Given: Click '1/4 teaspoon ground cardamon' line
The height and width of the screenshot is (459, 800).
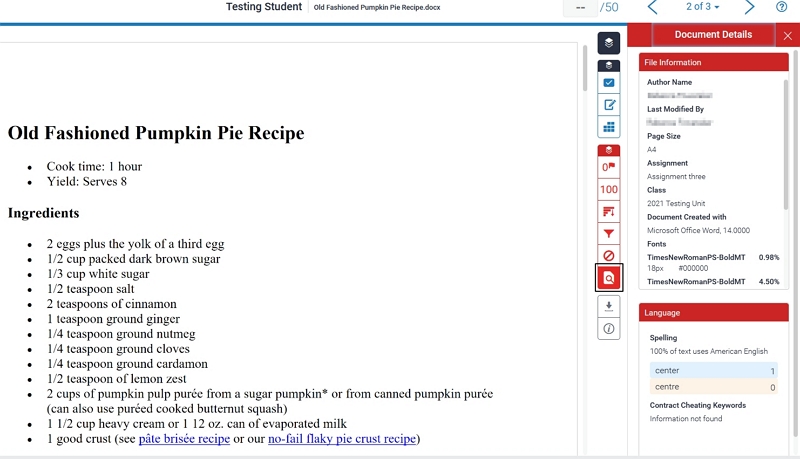Looking at the screenshot, I should [127, 364].
